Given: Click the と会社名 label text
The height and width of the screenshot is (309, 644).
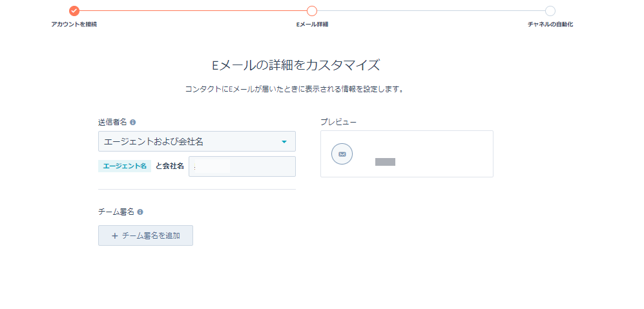Looking at the screenshot, I should click(170, 166).
